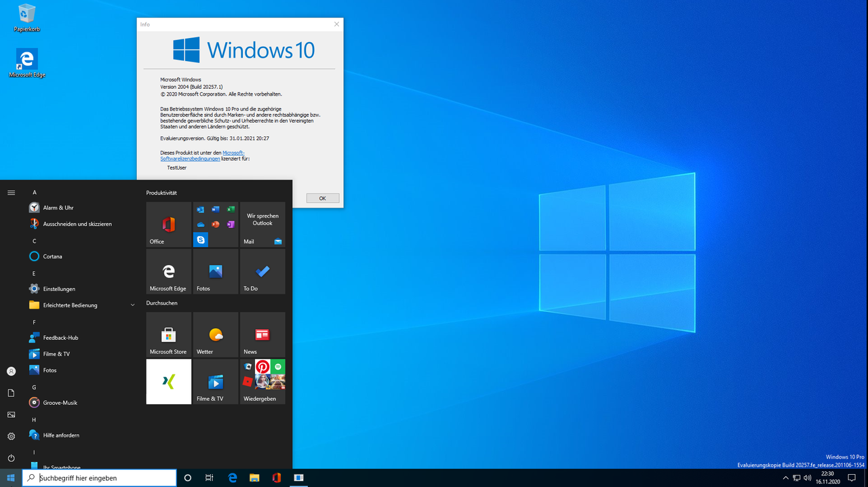This screenshot has width=868, height=487.
Task: Open PowerPoint icon in the Office apps tile
Action: pos(216,225)
